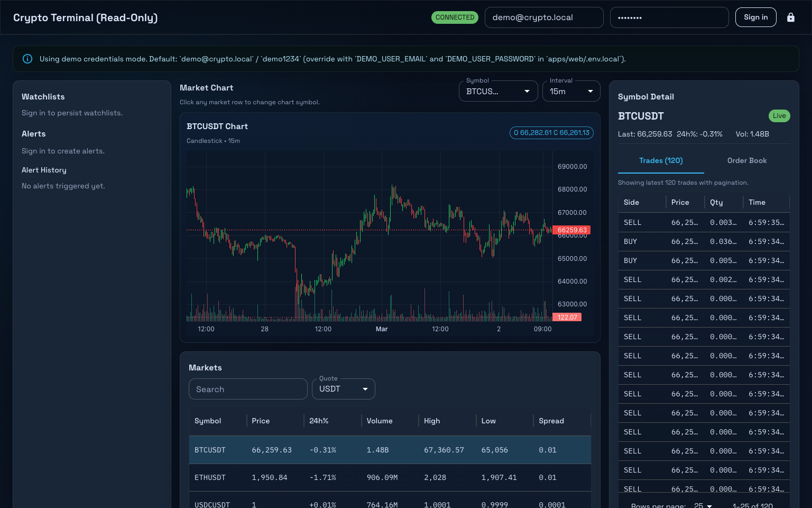The width and height of the screenshot is (812, 508).
Task: Sort markets by the Volume column header
Action: pyautogui.click(x=380, y=421)
